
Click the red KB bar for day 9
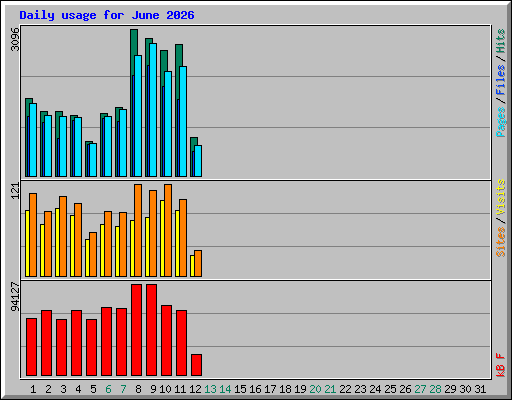(151, 330)
